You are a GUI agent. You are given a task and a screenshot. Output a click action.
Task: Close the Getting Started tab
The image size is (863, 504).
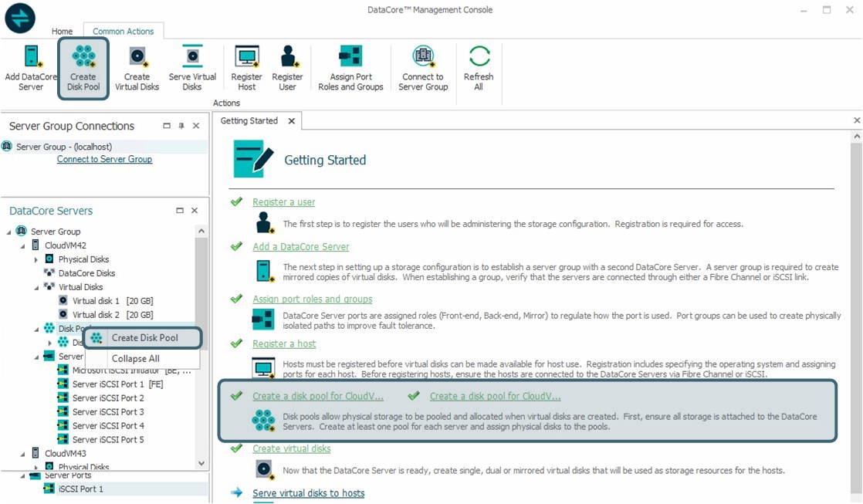292,121
